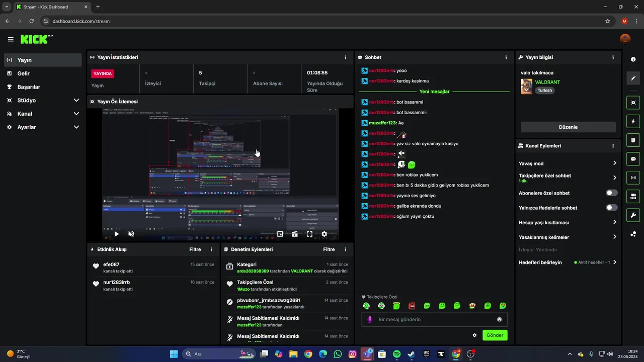
Task: Open Windows Start menu
Action: [x=174, y=354]
